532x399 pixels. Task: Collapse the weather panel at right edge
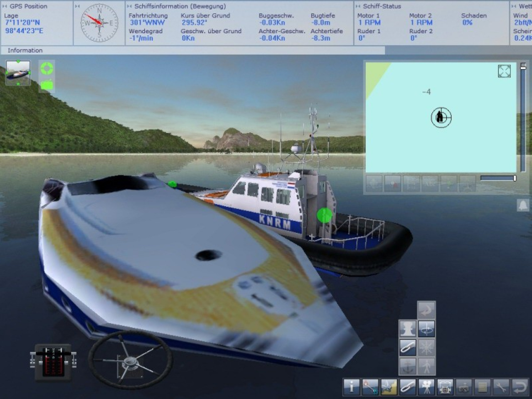coord(514,6)
